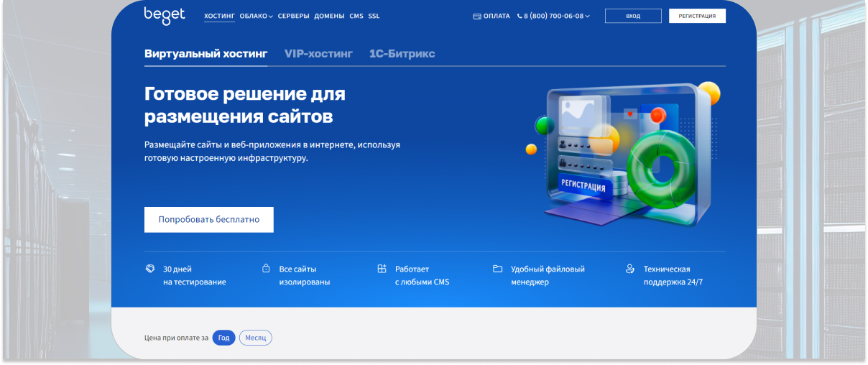The image size is (868, 365).
Task: Click the folder icon beside Удобный файловый менеджер
Action: [x=497, y=269]
